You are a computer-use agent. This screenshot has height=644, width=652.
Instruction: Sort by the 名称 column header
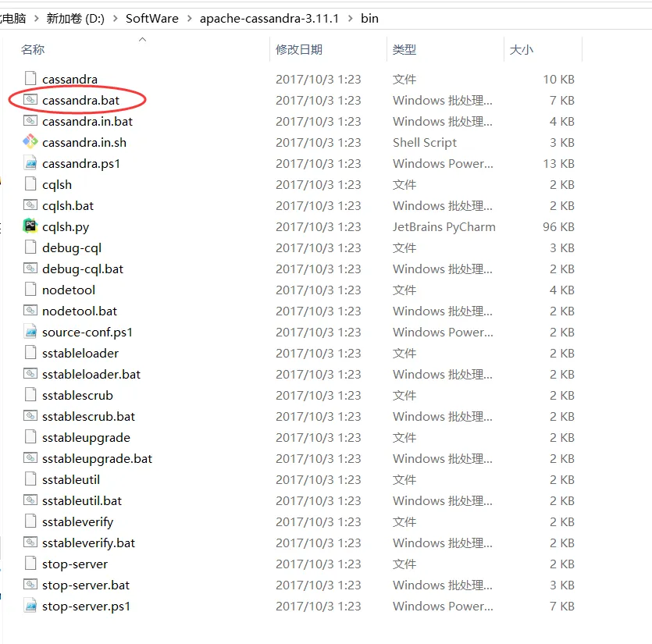[x=33, y=49]
